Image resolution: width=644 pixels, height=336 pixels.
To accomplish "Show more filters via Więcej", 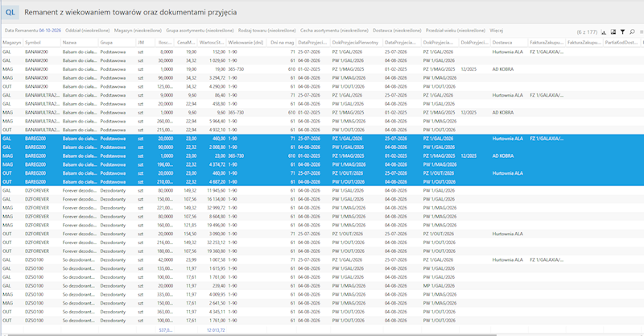I will (x=497, y=31).
